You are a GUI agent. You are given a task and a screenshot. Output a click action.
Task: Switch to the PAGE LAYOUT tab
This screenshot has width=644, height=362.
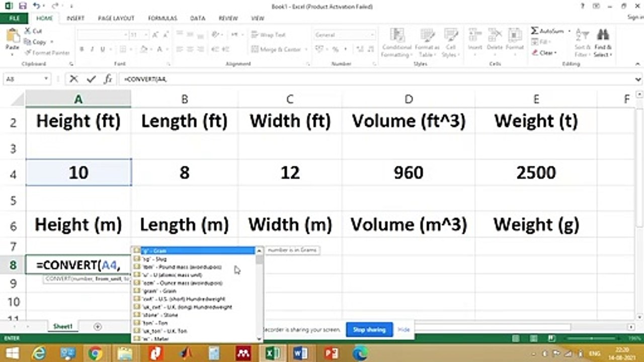116,18
